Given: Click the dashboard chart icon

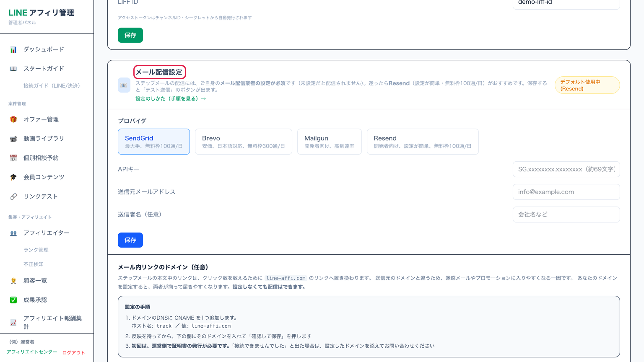Looking at the screenshot, I should pyautogui.click(x=13, y=49).
